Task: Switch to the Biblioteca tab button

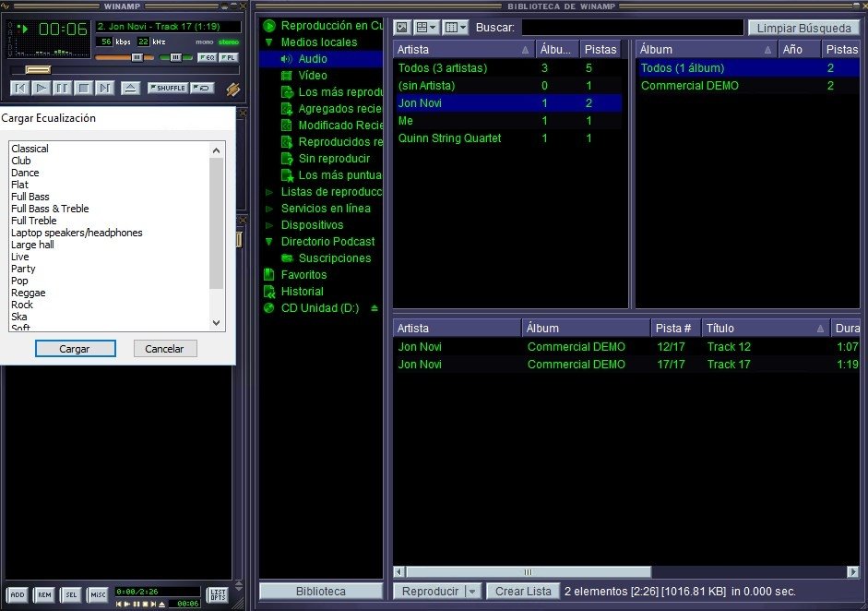Action: pyautogui.click(x=320, y=592)
